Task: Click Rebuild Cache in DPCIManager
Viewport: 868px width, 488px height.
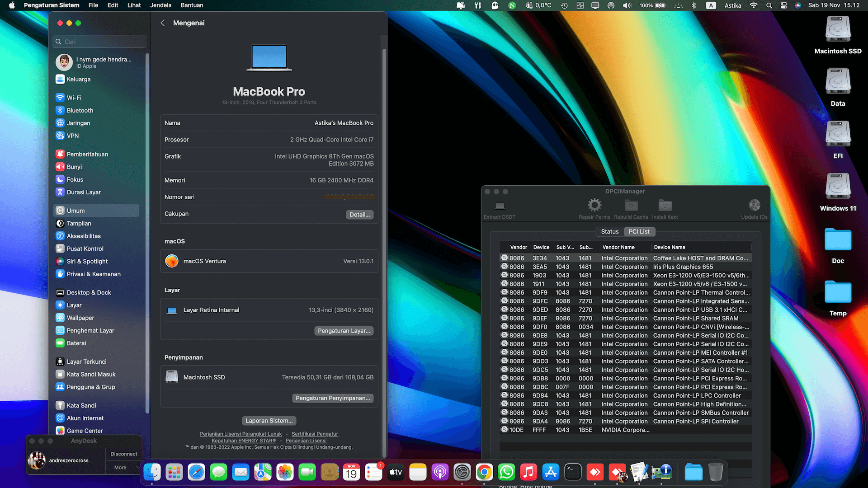Action: (631, 209)
